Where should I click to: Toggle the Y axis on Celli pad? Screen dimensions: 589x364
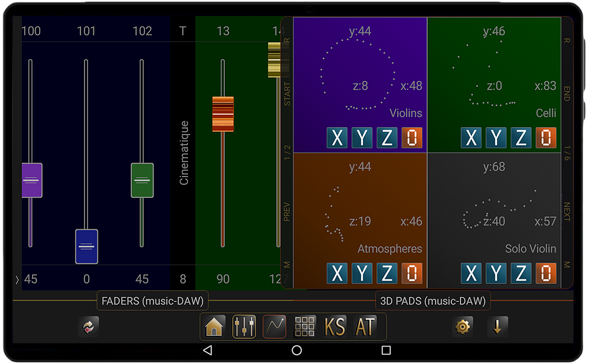496,138
